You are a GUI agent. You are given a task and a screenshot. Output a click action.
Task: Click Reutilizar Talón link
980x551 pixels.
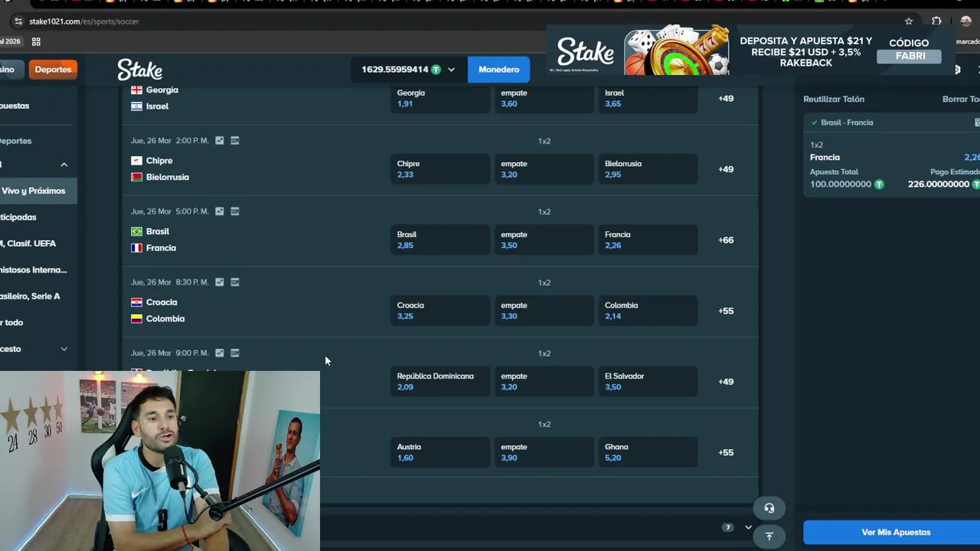pyautogui.click(x=834, y=99)
